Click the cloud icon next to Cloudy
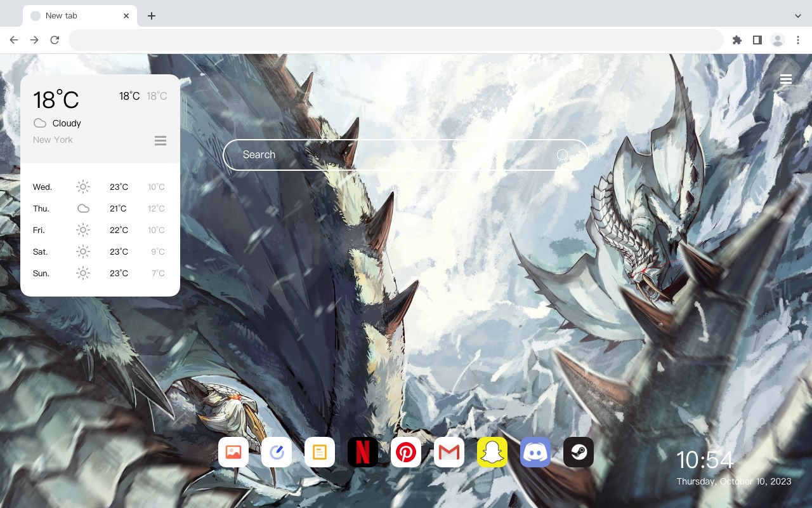 (x=40, y=123)
